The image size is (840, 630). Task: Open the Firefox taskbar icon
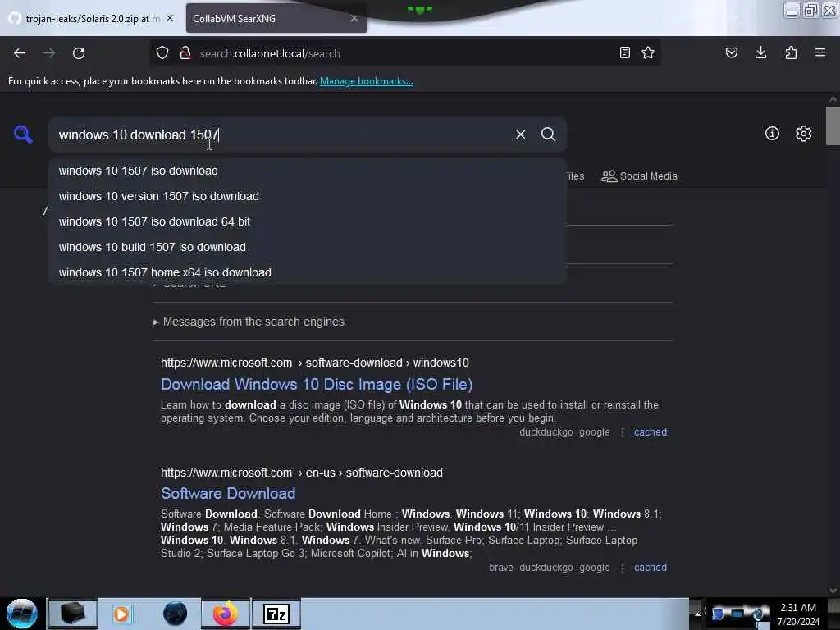[226, 614]
